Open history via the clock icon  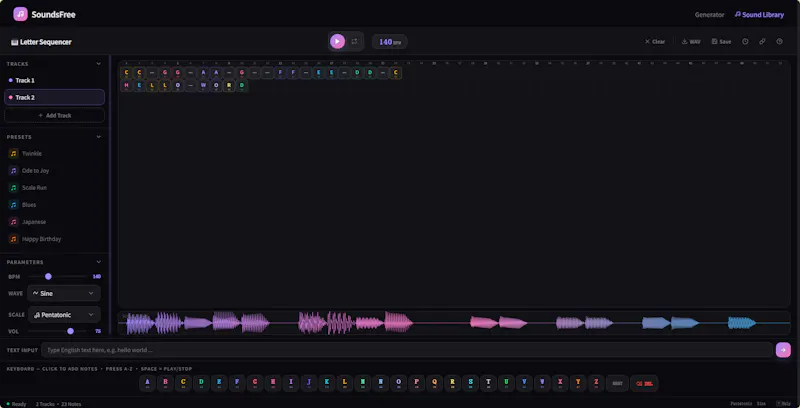coord(745,42)
